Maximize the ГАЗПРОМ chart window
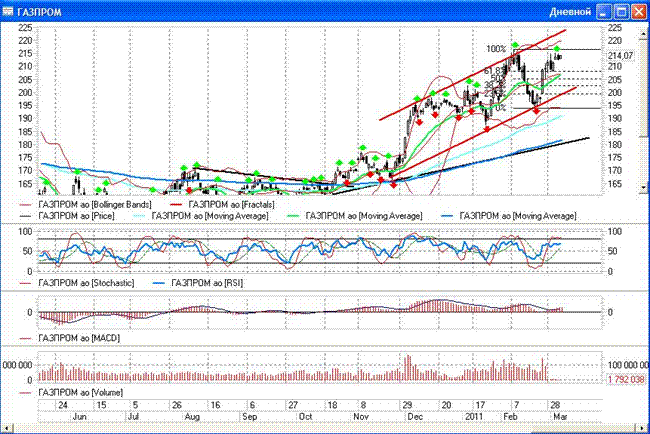Screen dimensions: 650x434 (621, 12)
